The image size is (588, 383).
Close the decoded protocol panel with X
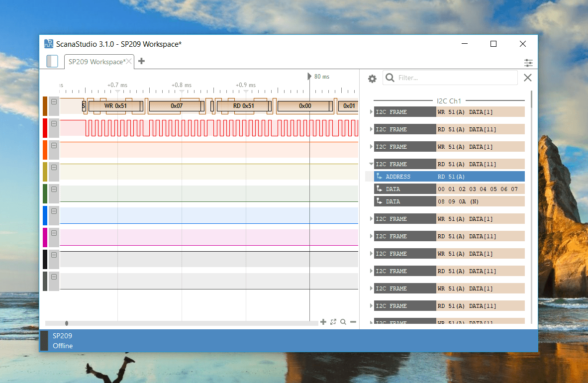point(528,78)
